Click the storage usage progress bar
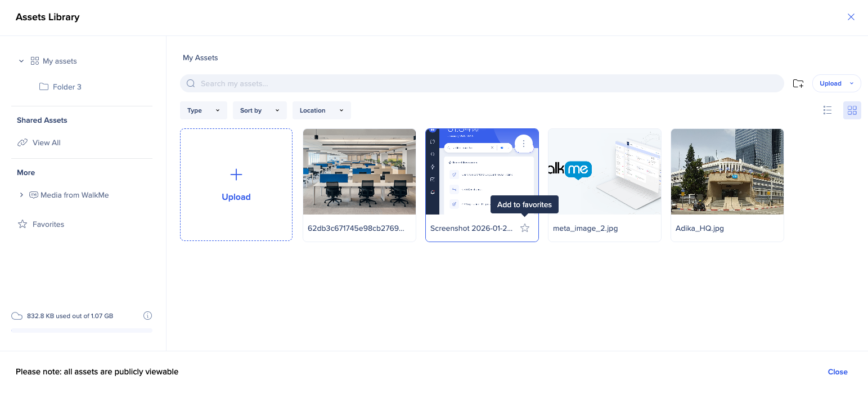This screenshot has height=393, width=868. click(x=82, y=331)
